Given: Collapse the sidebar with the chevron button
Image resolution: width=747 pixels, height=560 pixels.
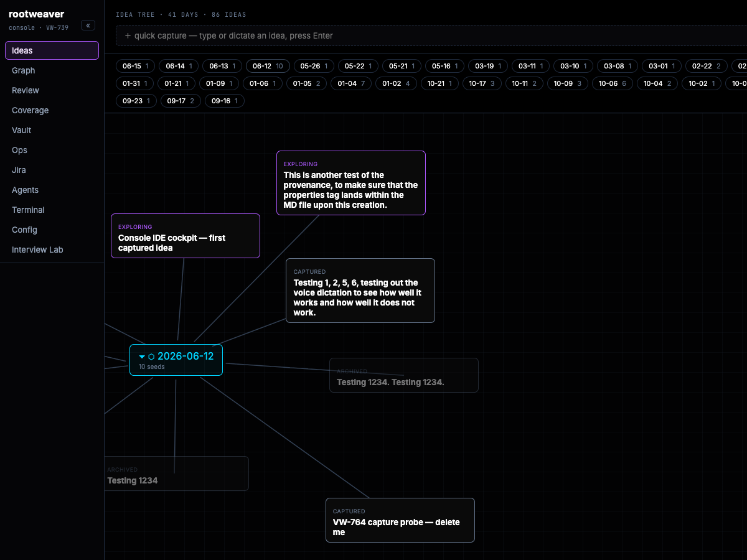Looking at the screenshot, I should pos(88,26).
